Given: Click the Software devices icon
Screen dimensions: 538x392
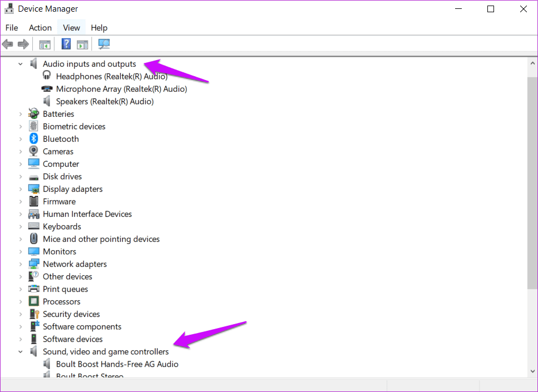Looking at the screenshot, I should pos(33,339).
